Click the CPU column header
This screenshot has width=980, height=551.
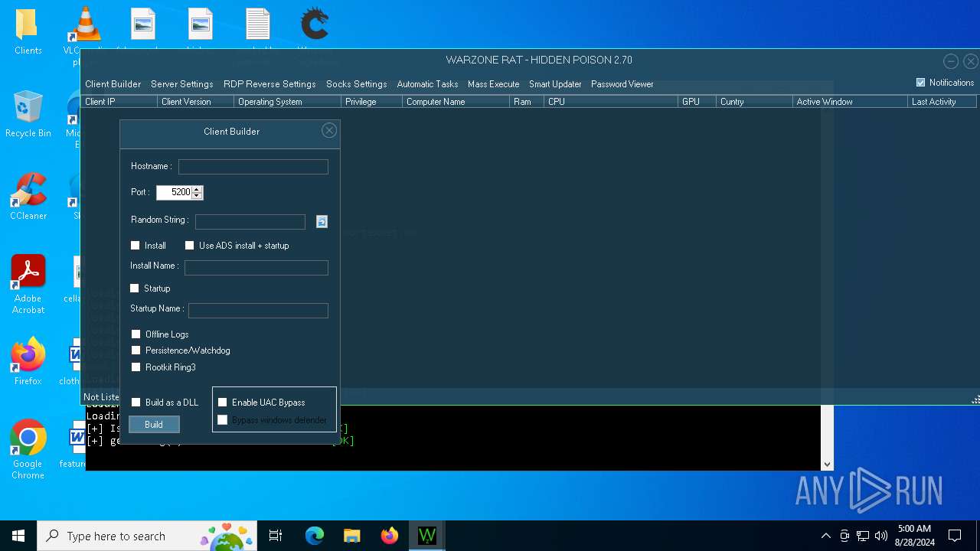coord(611,102)
